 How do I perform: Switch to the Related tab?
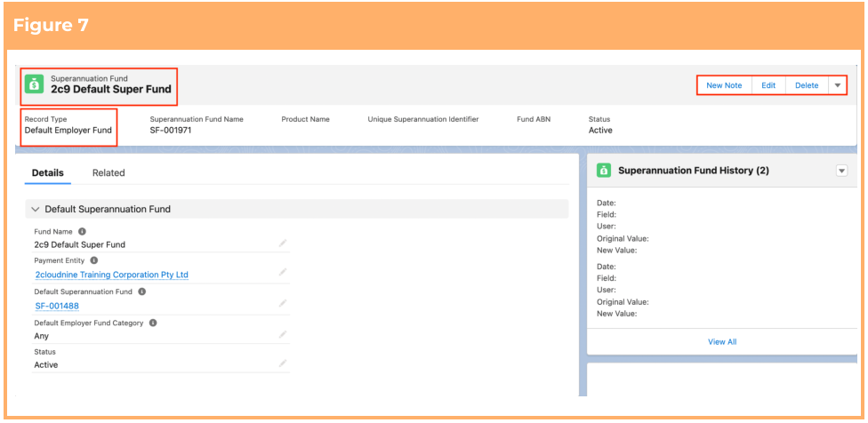pyautogui.click(x=108, y=172)
